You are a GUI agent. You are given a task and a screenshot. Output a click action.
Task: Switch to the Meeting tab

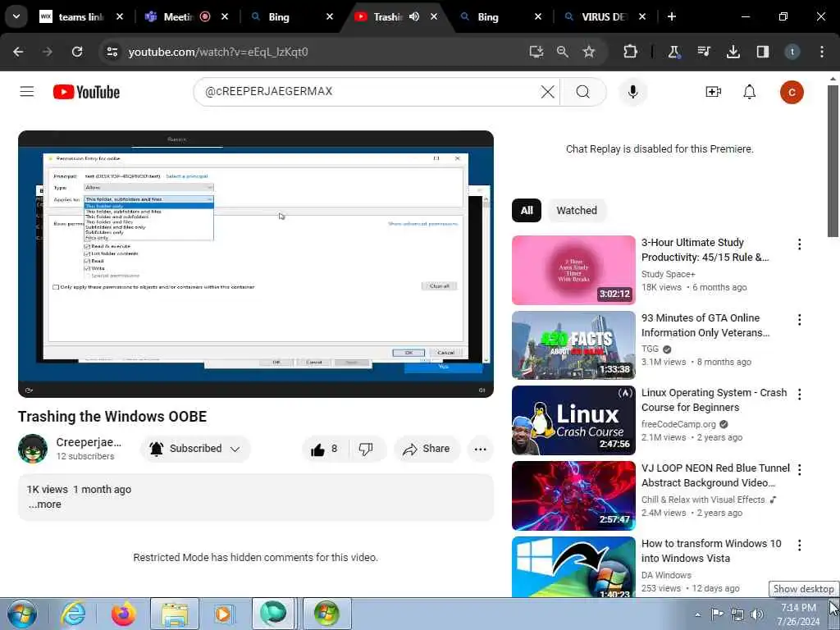186,16
